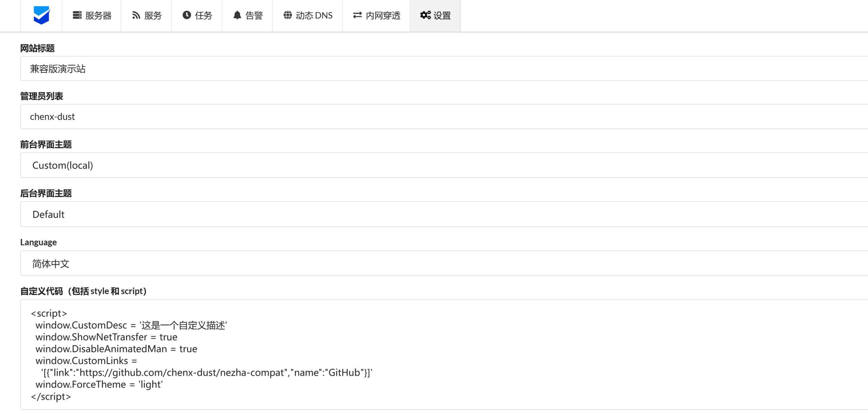Click the gears settings icon
This screenshot has height=414, width=868.
[425, 15]
